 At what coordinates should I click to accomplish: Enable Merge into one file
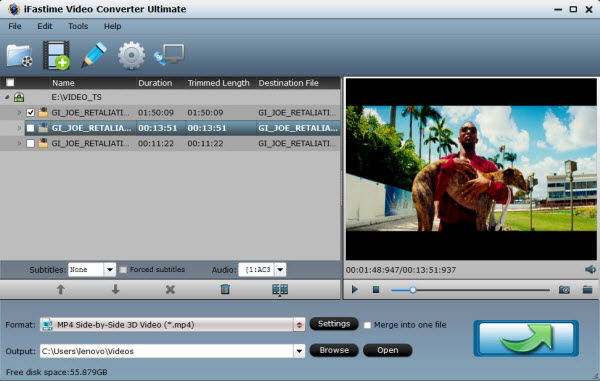pos(367,325)
